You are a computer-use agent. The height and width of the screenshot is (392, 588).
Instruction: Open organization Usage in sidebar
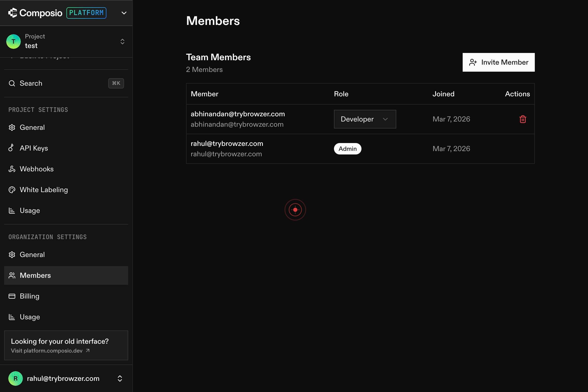pos(66,317)
